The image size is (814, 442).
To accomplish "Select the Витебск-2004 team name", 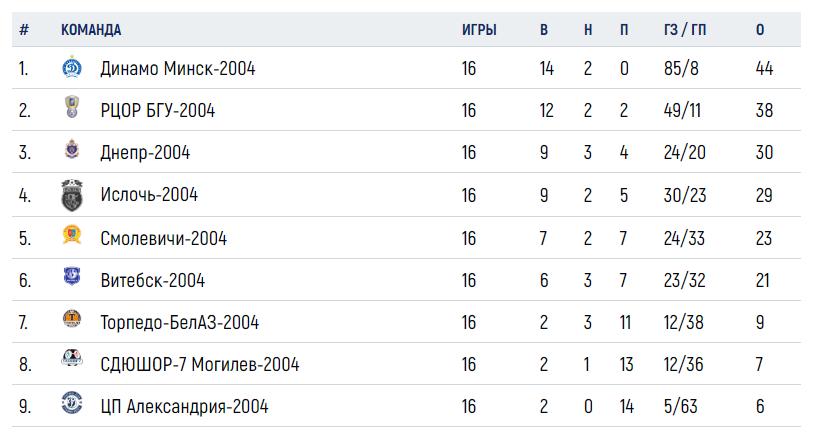I will (x=153, y=280).
